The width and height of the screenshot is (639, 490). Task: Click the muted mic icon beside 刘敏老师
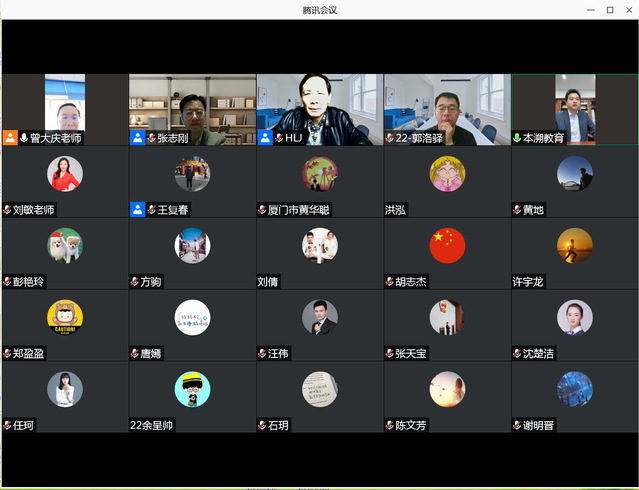pos(8,210)
